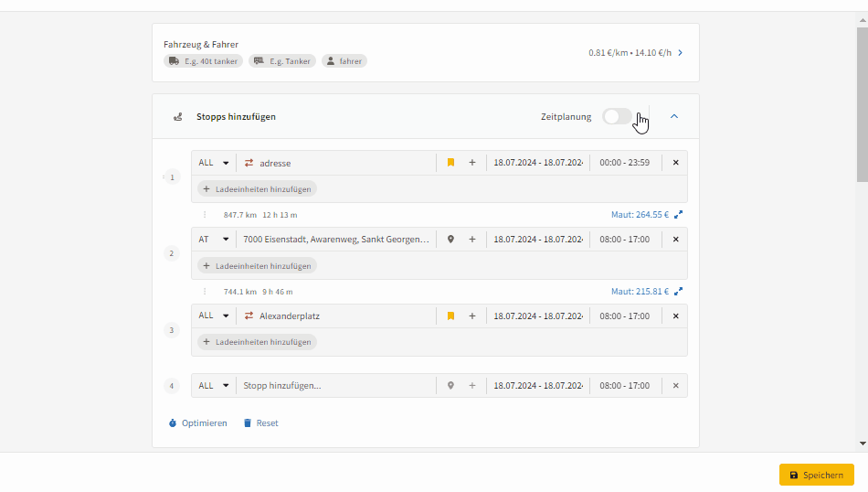Collapse the Stopps hinzufügen section
The width and height of the screenshot is (868, 492).
pyautogui.click(x=674, y=117)
